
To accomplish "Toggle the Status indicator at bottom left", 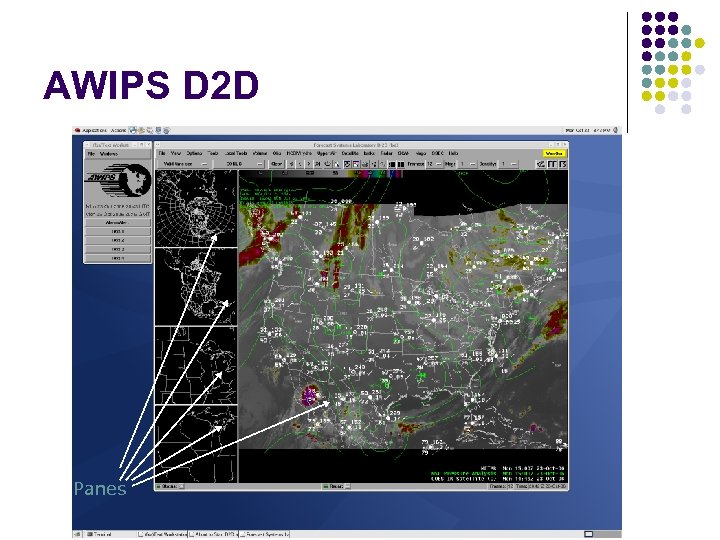I will click(x=170, y=486).
